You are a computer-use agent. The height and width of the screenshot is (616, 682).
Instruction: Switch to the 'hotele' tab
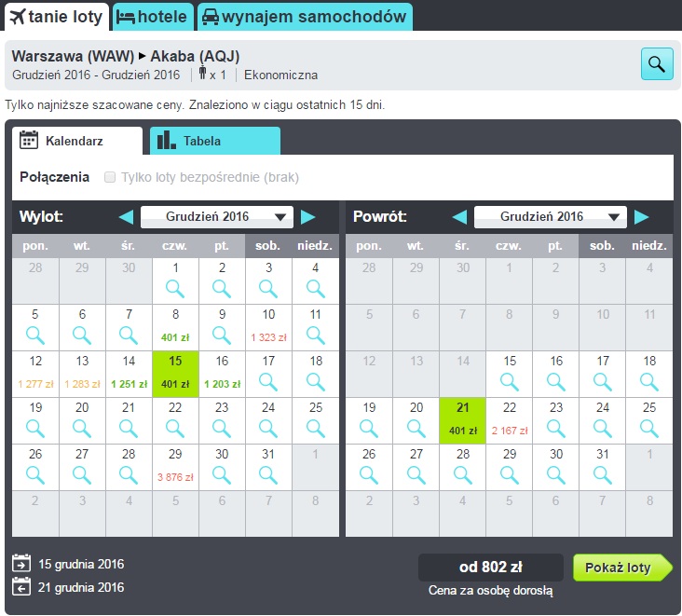[x=153, y=17]
